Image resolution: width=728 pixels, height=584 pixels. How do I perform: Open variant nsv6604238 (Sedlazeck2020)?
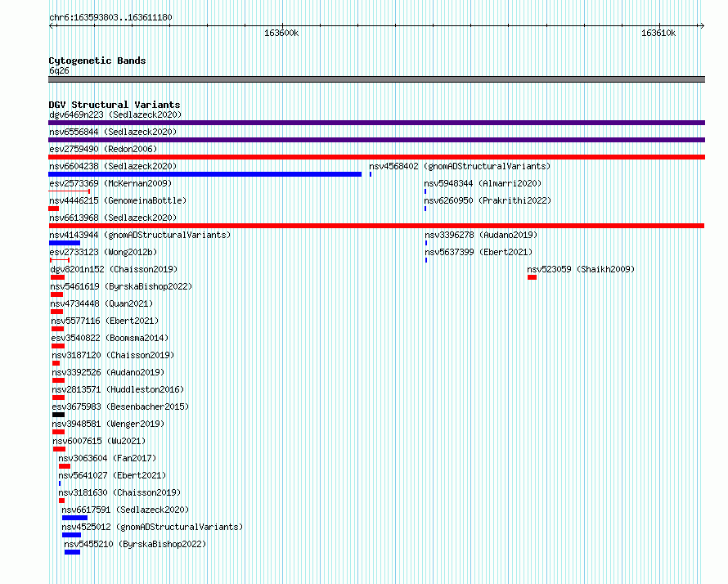click(113, 166)
